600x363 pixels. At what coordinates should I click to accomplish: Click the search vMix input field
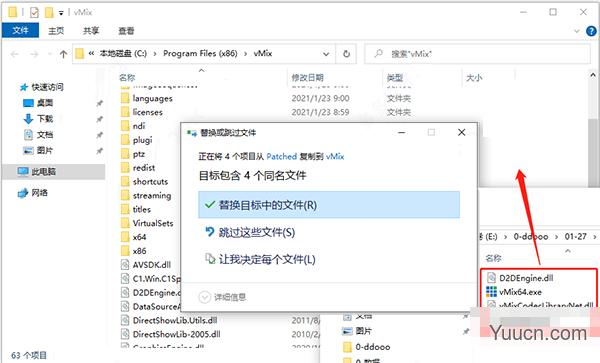pyautogui.click(x=477, y=54)
